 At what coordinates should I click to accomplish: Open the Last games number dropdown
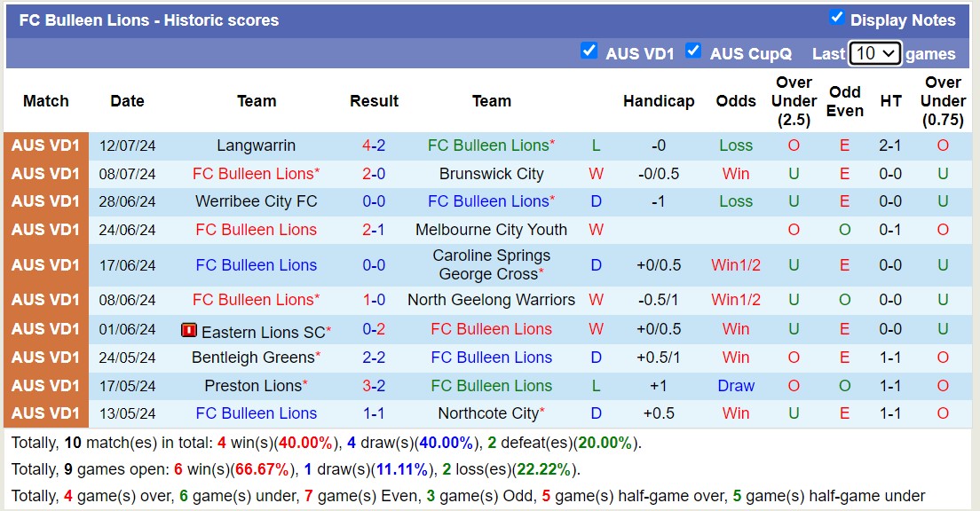pos(874,53)
